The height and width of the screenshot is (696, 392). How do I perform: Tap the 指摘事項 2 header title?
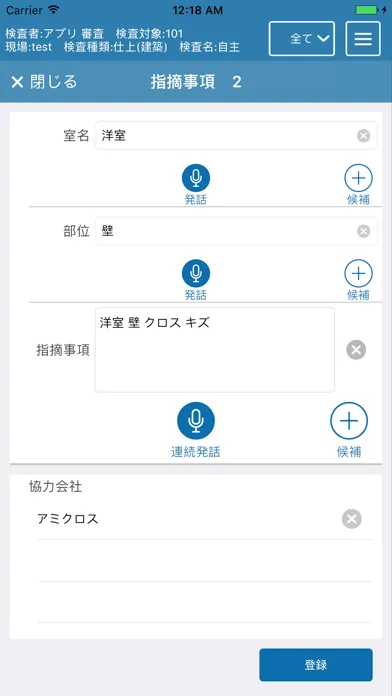pos(196,82)
